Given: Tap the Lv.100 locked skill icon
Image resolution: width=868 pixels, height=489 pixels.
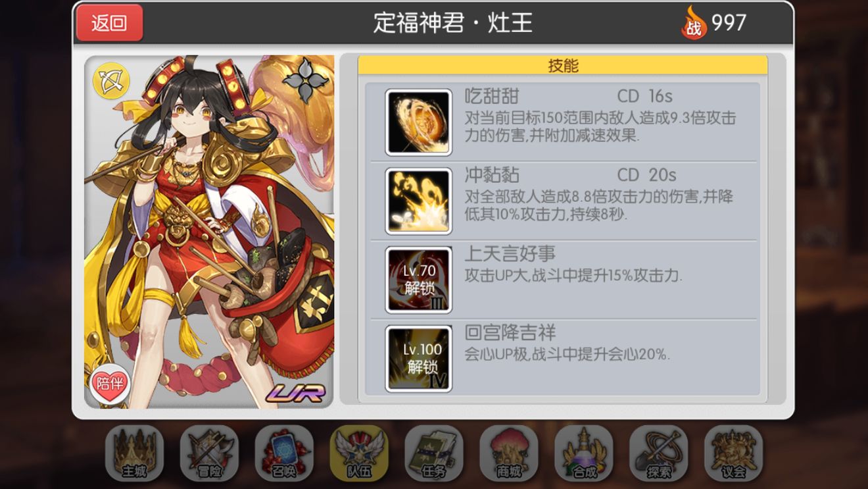Looking at the screenshot, I should (418, 359).
